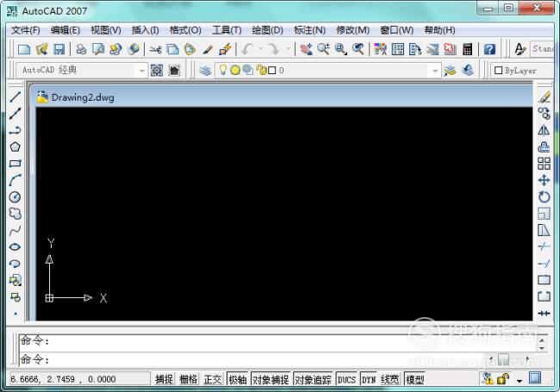Image resolution: width=560 pixels, height=392 pixels.
Task: Expand the Undo history dropdown arrow
Action: point(261,49)
